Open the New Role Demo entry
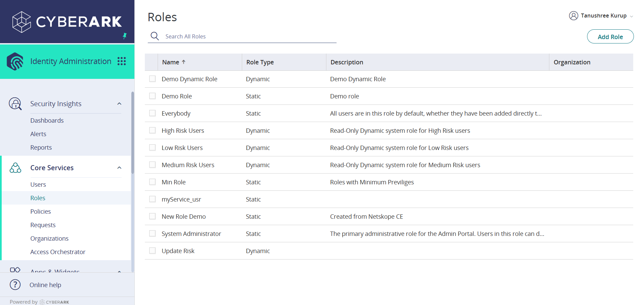Image resolution: width=644 pixels, height=305 pixels. click(x=184, y=216)
